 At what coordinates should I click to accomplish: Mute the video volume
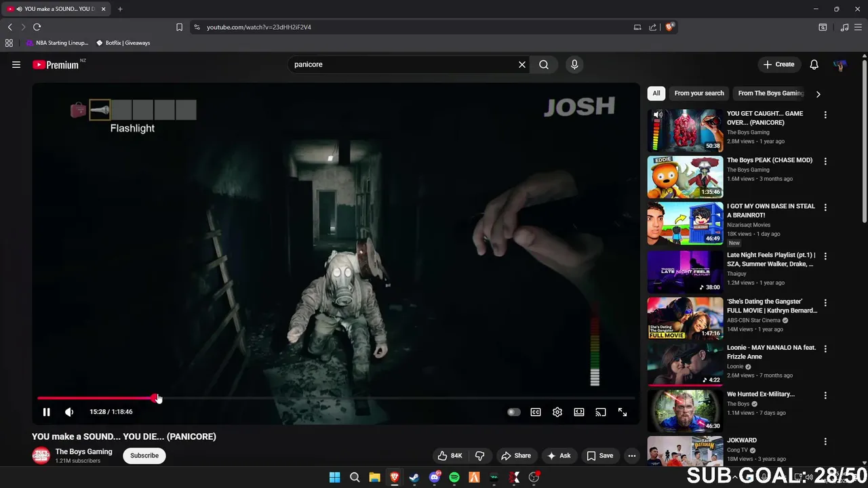coord(69,412)
